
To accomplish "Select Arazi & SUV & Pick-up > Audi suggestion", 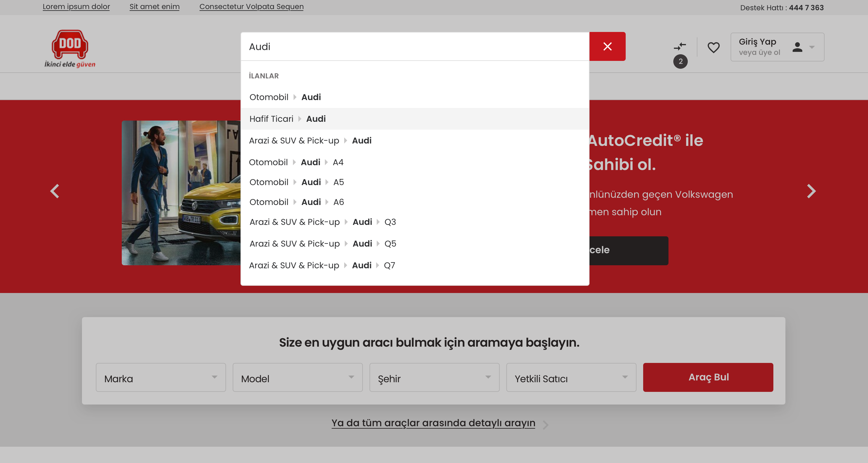I will 415,140.
